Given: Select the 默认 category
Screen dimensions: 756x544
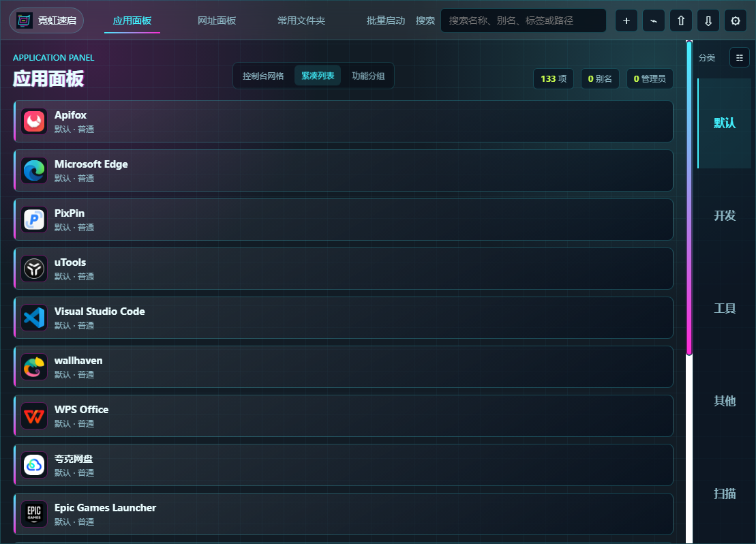Looking at the screenshot, I should (x=724, y=123).
